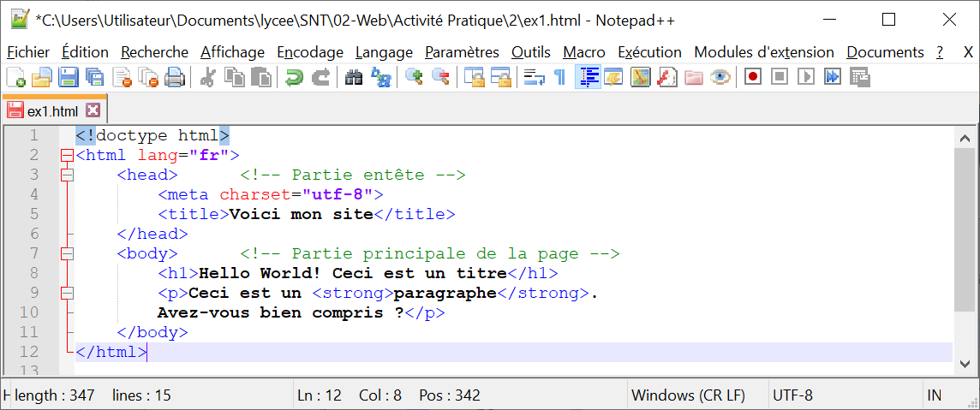The height and width of the screenshot is (410, 980).
Task: Start macro recording with red dot
Action: pyautogui.click(x=753, y=77)
